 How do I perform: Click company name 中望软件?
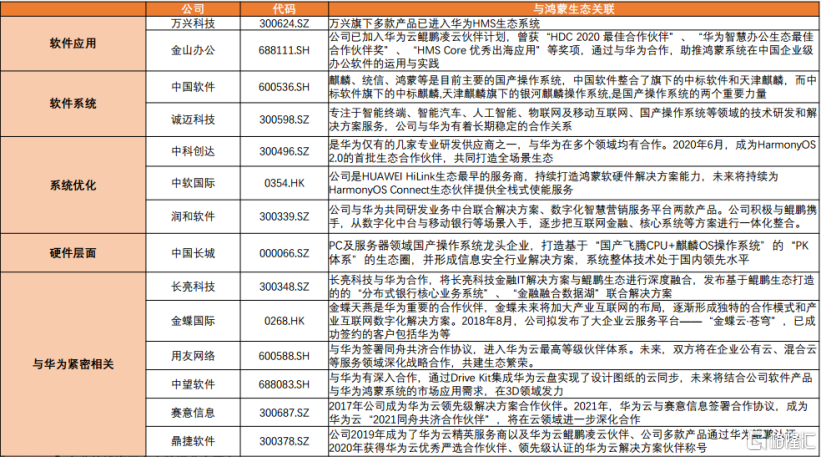click(x=193, y=384)
